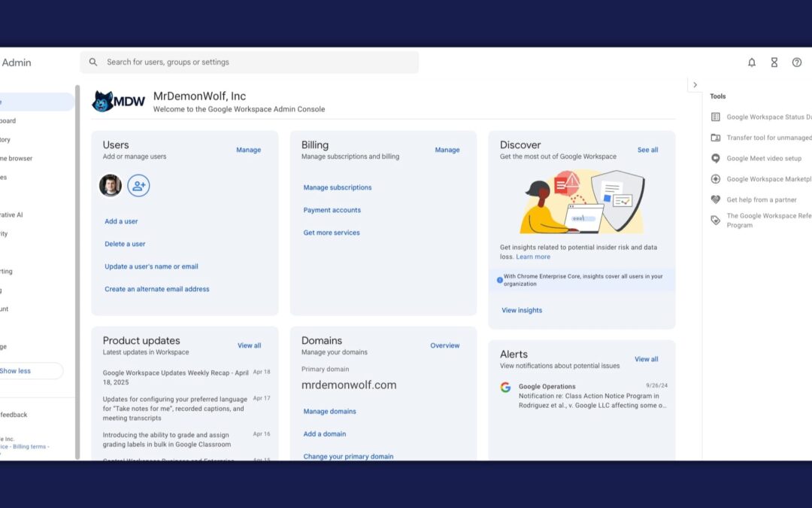Click the sidebar vertical scrollbar
The height and width of the screenshot is (508, 812).
[77, 272]
